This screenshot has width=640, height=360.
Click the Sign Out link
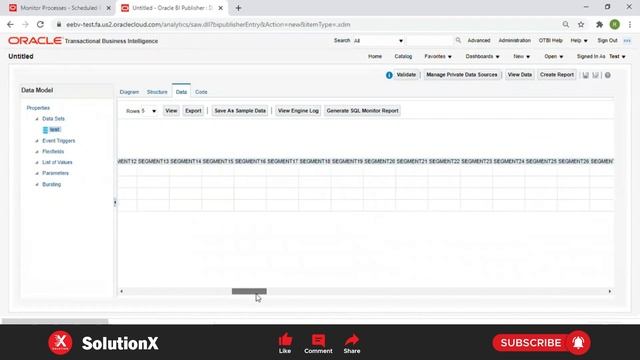607,40
